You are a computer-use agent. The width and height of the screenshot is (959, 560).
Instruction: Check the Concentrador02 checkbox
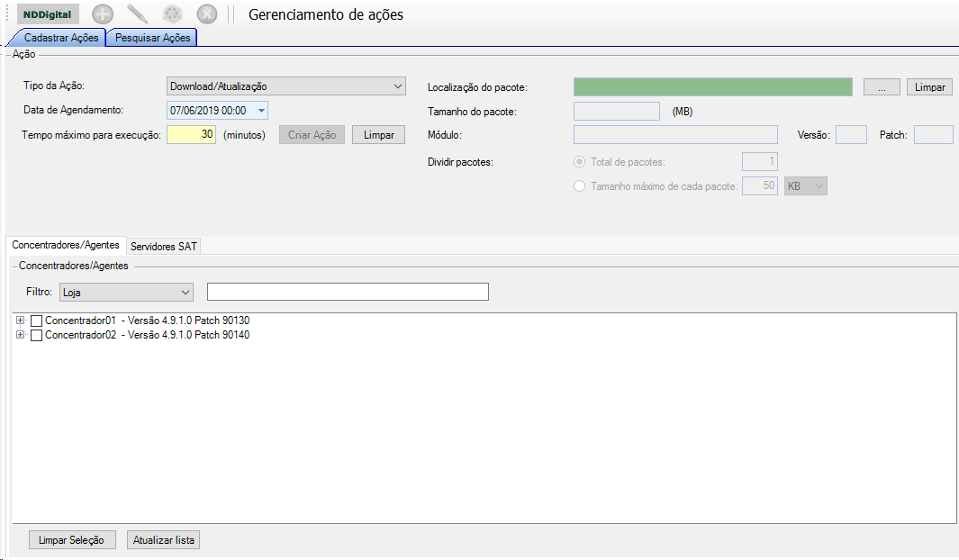click(36, 335)
